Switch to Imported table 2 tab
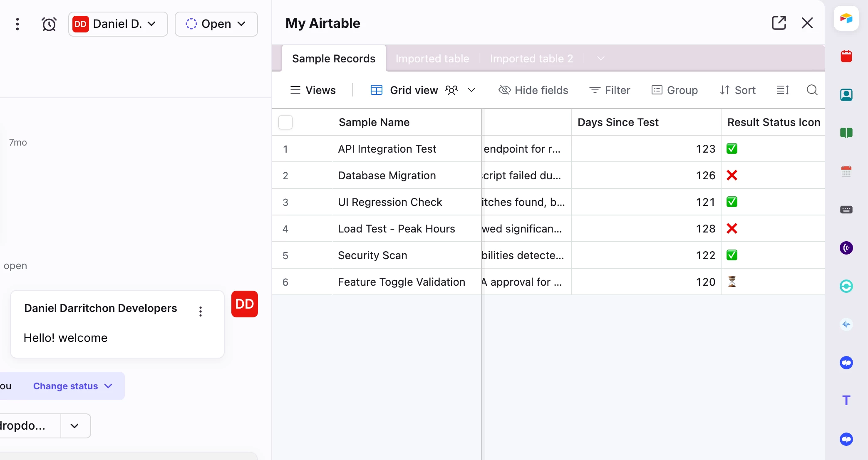 click(x=531, y=59)
